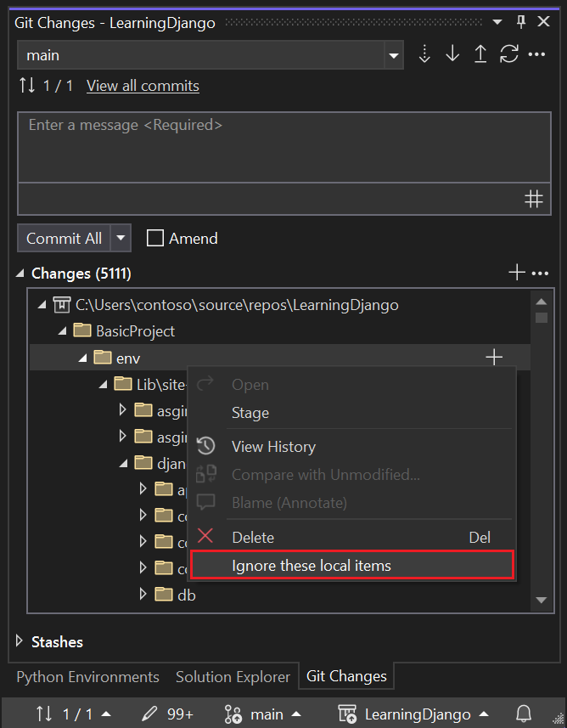This screenshot has width=567, height=728.
Task: Open the Changes section ellipsis menu
Action: coord(540,274)
